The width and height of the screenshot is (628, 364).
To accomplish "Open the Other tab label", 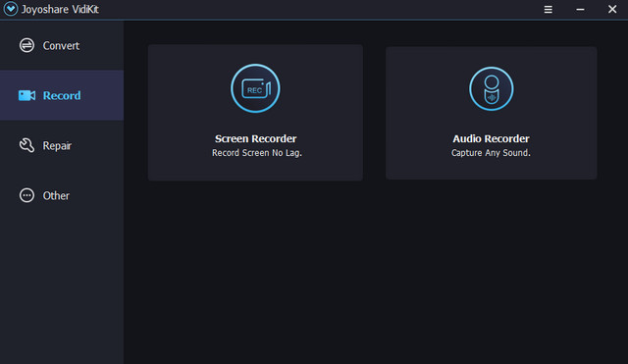I will click(56, 196).
